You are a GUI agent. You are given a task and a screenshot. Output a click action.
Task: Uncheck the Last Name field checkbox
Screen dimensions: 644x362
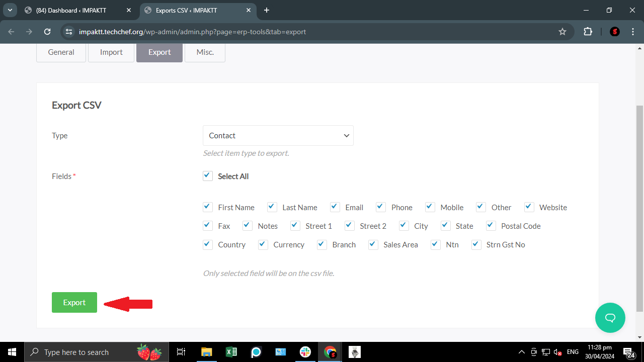pyautogui.click(x=272, y=207)
